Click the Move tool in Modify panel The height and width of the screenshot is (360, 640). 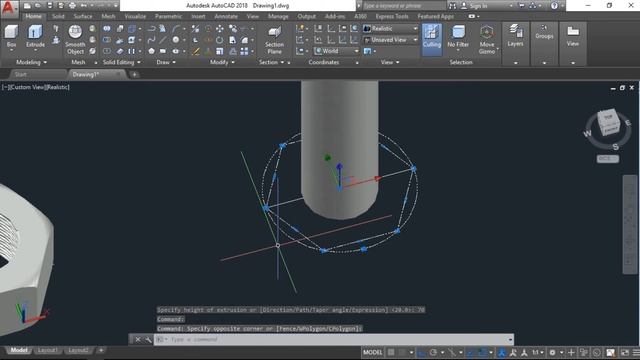tap(220, 29)
